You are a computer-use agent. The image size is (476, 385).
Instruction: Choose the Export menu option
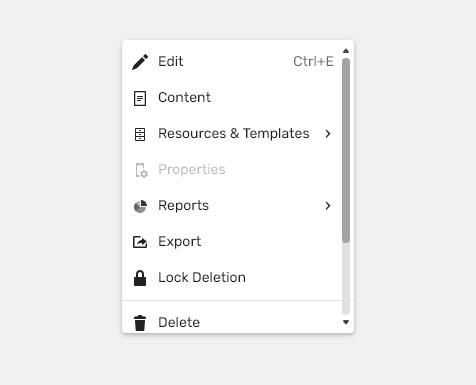click(x=232, y=242)
